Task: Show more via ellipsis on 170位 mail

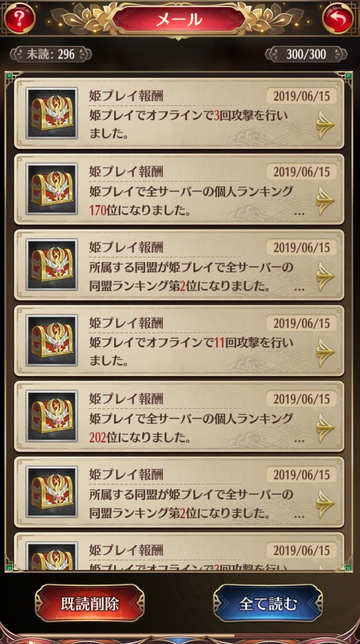Action: point(299,213)
